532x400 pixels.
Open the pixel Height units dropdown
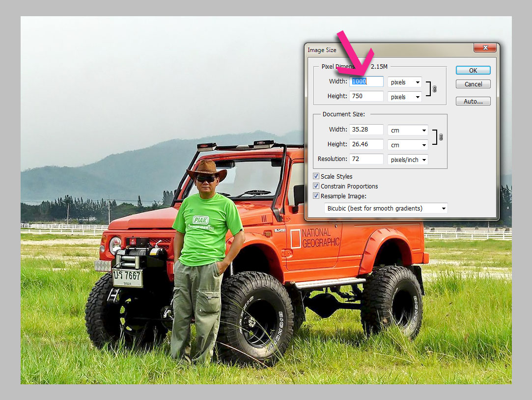pos(405,97)
